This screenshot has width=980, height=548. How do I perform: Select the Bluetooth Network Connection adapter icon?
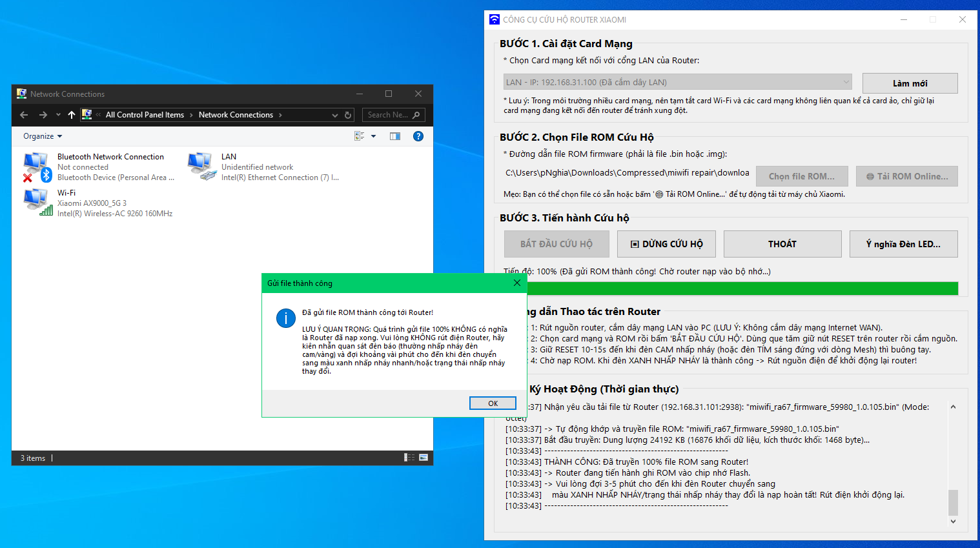click(37, 167)
